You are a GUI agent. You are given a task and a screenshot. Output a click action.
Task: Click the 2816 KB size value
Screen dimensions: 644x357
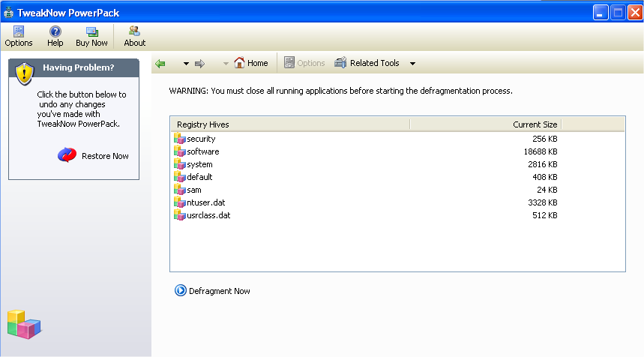coord(543,164)
